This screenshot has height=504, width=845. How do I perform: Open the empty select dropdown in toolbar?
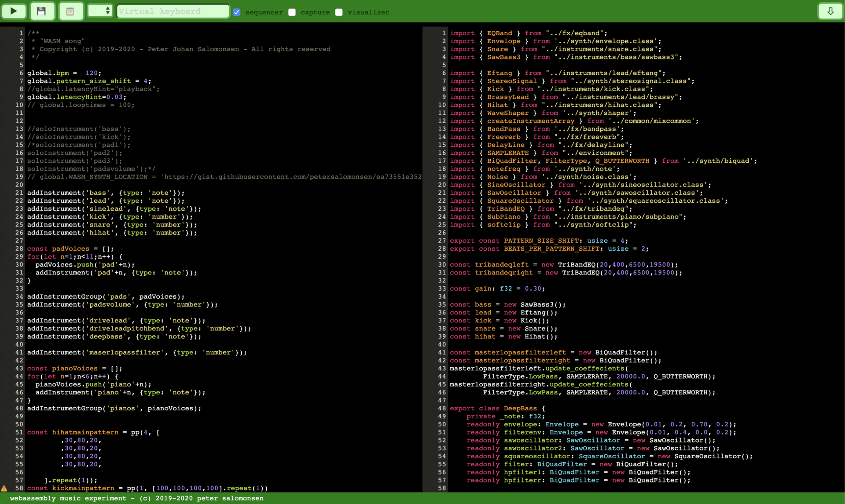(x=100, y=10)
